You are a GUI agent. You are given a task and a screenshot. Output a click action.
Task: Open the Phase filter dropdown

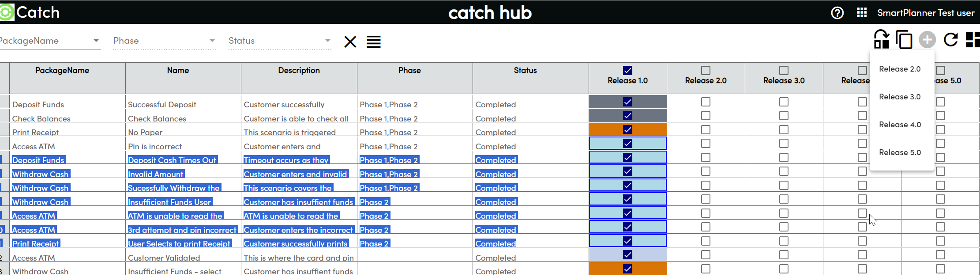212,41
